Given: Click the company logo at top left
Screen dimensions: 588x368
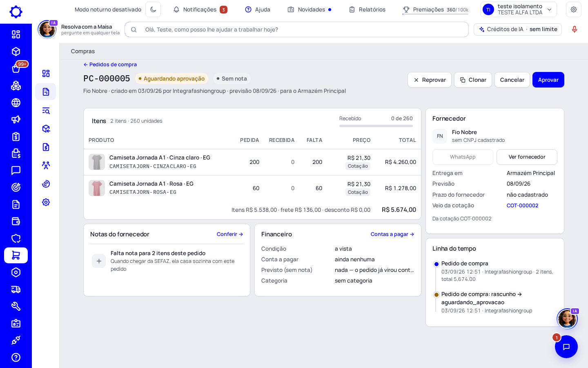Looking at the screenshot, I should tap(16, 11).
